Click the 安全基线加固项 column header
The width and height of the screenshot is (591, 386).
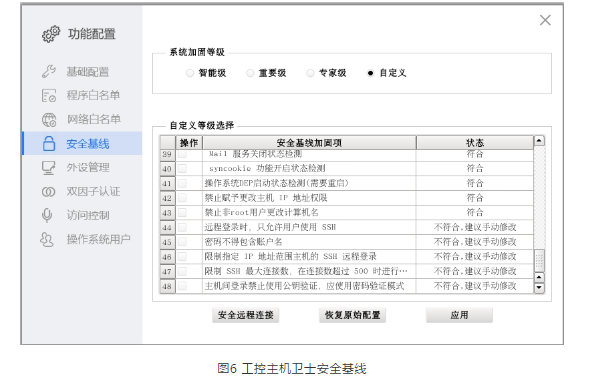click(x=309, y=143)
